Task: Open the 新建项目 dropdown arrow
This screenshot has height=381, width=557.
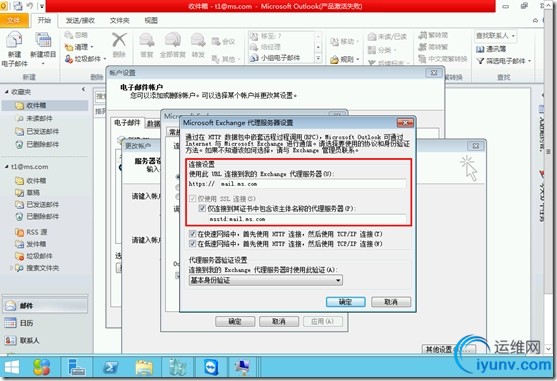Action: coord(43,64)
